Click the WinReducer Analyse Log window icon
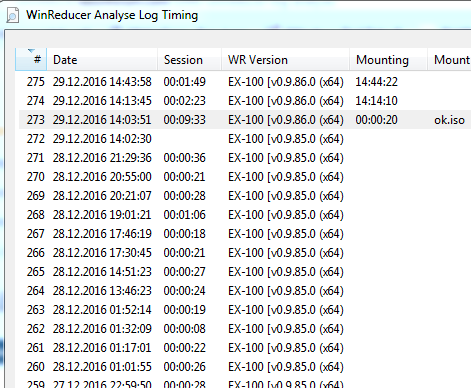The width and height of the screenshot is (471, 388). [x=12, y=15]
